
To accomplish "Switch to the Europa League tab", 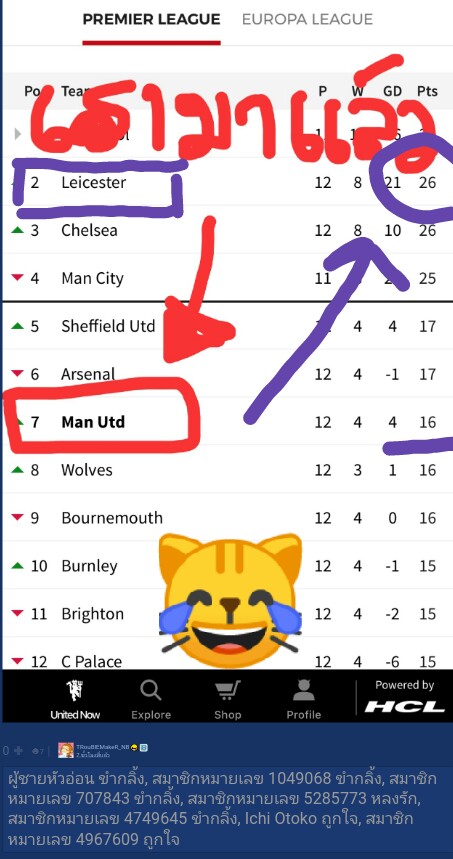I will click(307, 20).
